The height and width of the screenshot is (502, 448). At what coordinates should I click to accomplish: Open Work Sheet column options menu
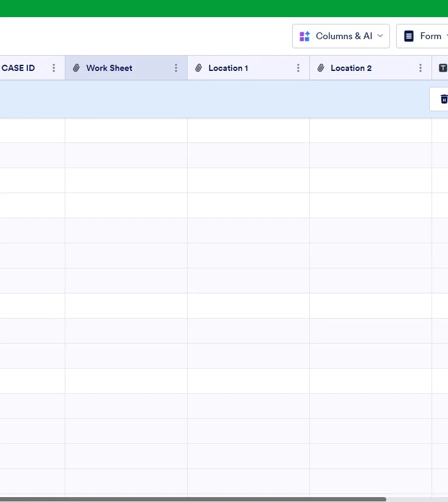pos(176,68)
